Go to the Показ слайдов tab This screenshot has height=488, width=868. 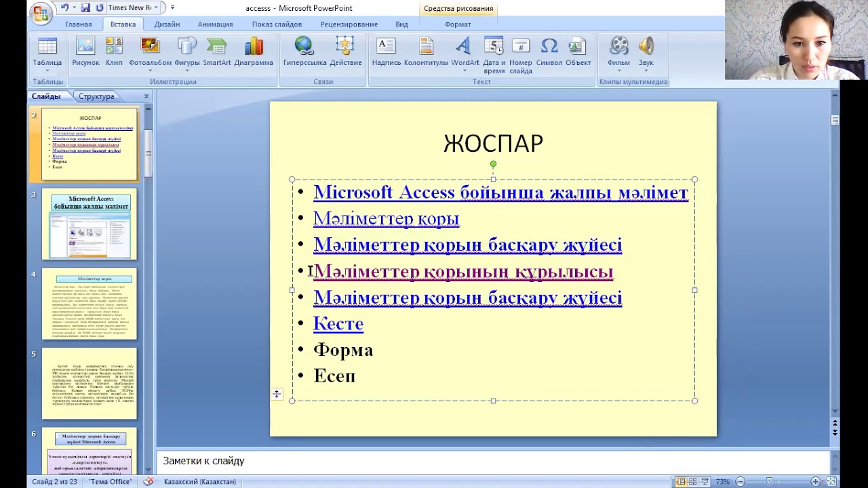tap(277, 24)
